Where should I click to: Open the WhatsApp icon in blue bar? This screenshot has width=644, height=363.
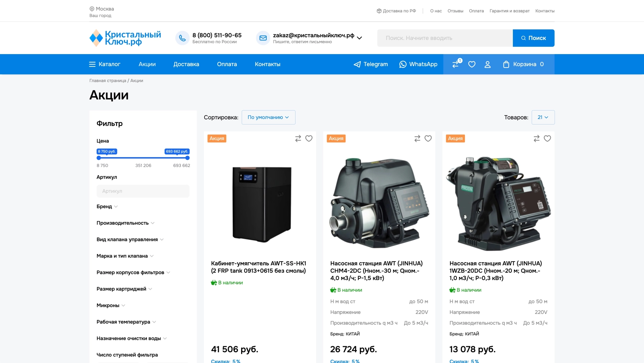pyautogui.click(x=403, y=64)
